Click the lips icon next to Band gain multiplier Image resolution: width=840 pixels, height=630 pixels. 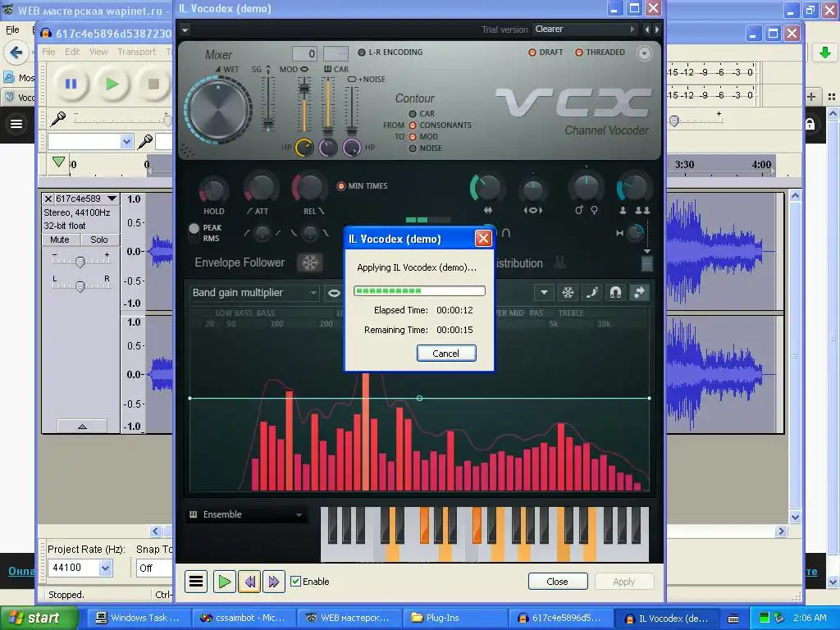click(334, 293)
